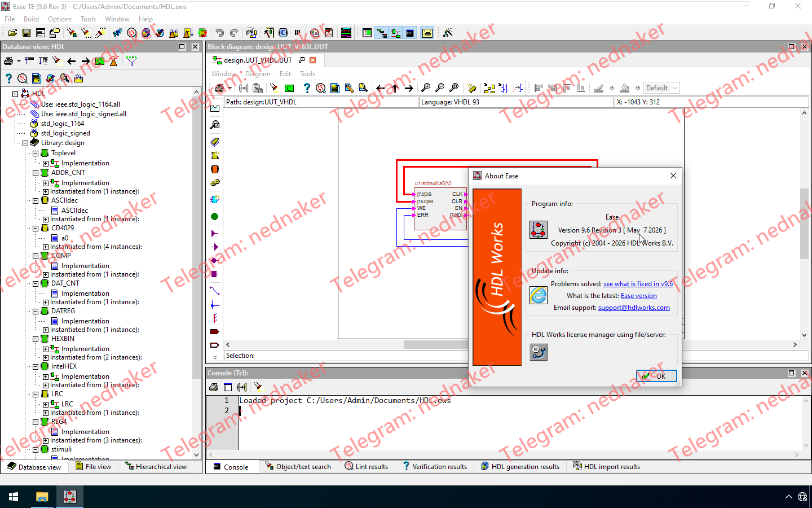This screenshot has width=812, height=508.
Task: Open project using main toolbar folder icon
Action: pos(12,33)
